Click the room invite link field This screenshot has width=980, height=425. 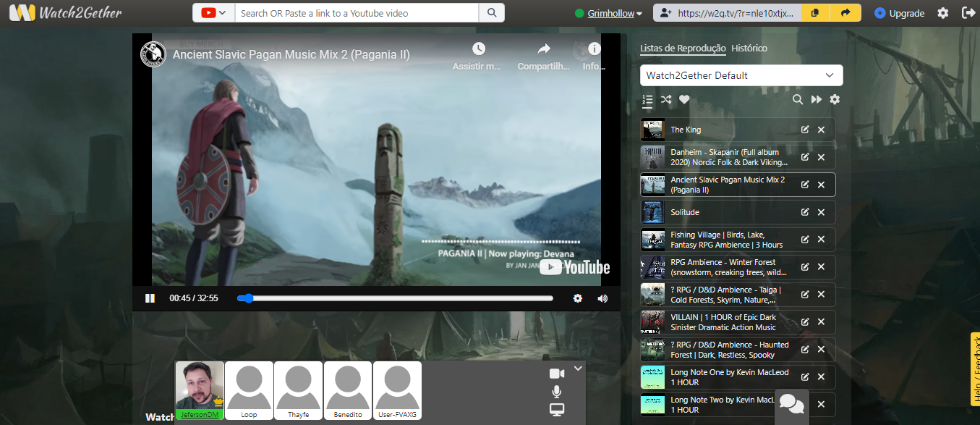[x=727, y=13]
